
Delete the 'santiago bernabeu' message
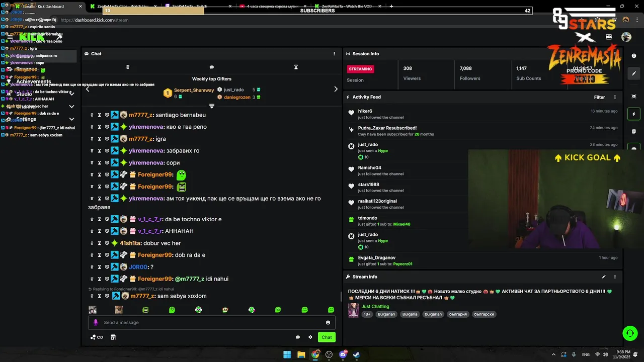(x=92, y=115)
